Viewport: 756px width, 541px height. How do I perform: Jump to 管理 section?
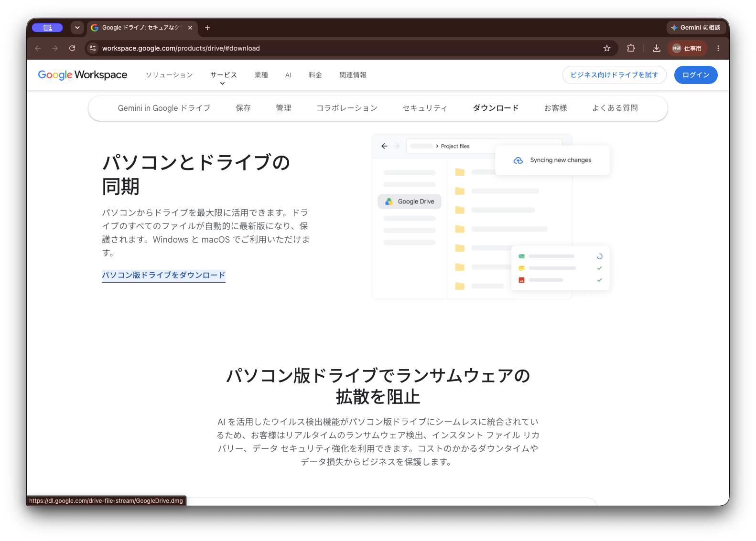coord(283,108)
